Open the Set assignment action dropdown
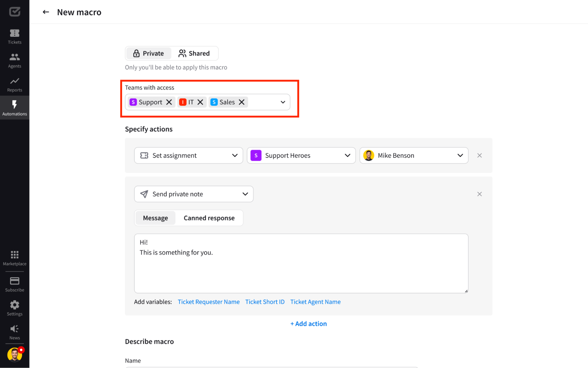 tap(189, 155)
